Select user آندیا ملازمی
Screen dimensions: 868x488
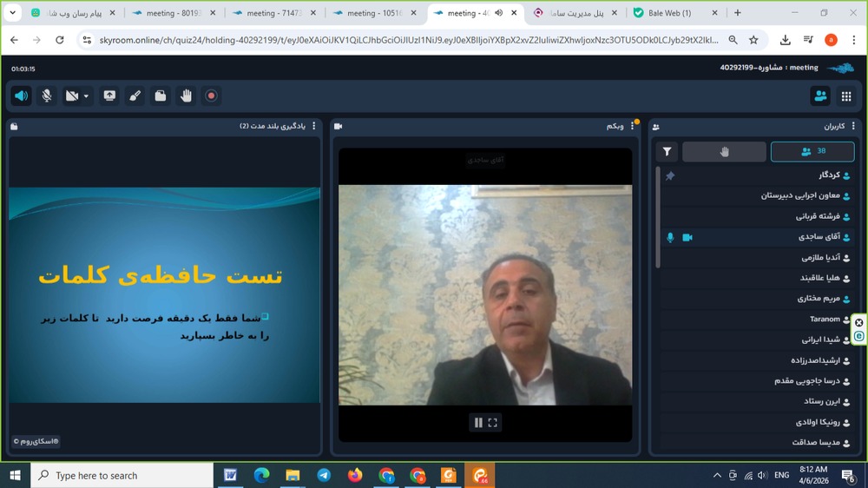758,258
